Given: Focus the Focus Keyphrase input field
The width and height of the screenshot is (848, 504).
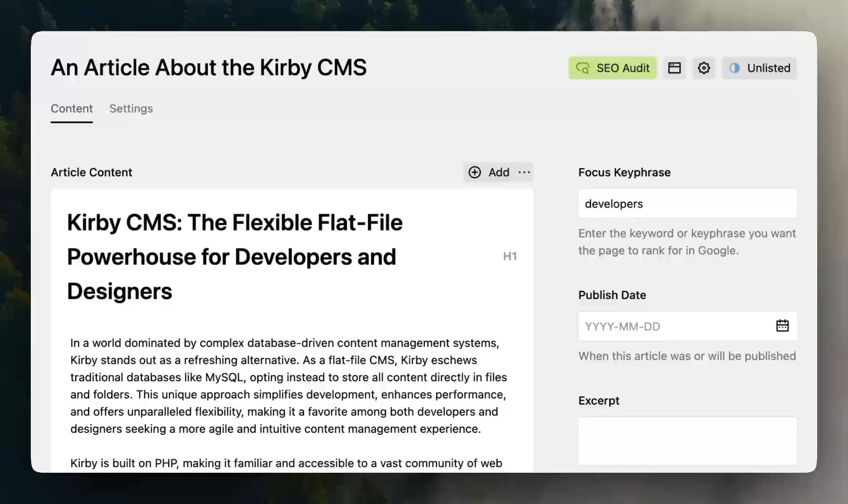Looking at the screenshot, I should [687, 204].
